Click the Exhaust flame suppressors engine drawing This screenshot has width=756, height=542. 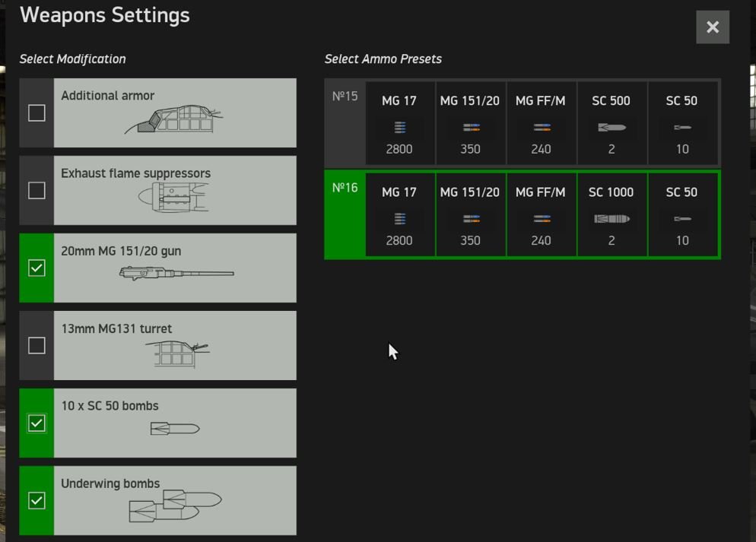174,197
